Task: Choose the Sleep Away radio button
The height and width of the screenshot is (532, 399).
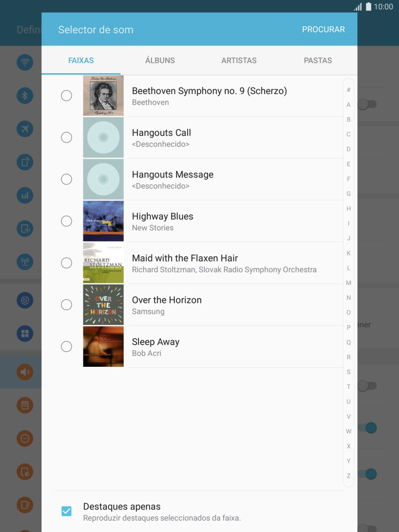Action: coord(67,347)
